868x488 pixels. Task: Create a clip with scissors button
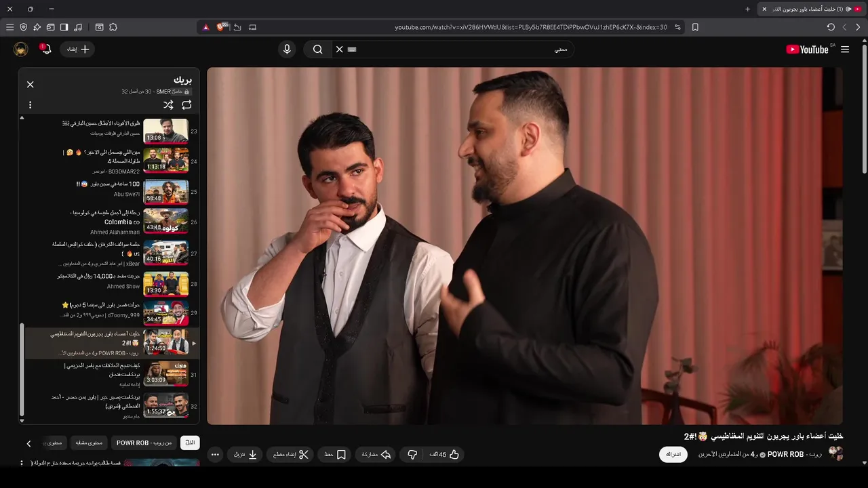[x=290, y=455]
